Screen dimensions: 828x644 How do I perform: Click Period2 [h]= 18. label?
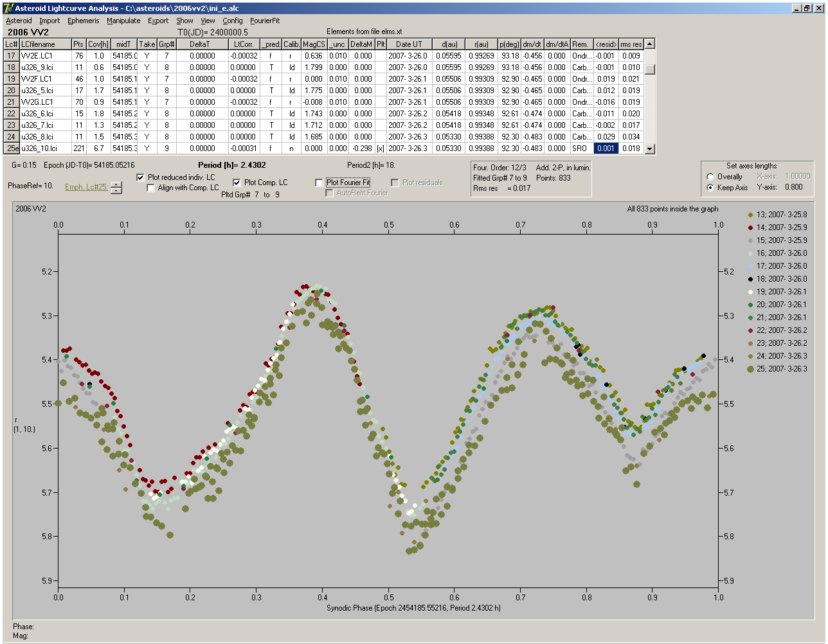coord(371,165)
